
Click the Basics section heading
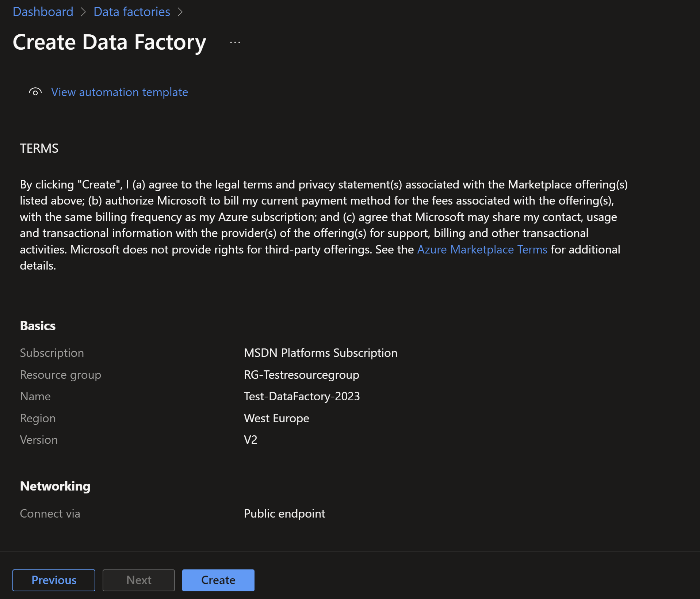point(38,326)
